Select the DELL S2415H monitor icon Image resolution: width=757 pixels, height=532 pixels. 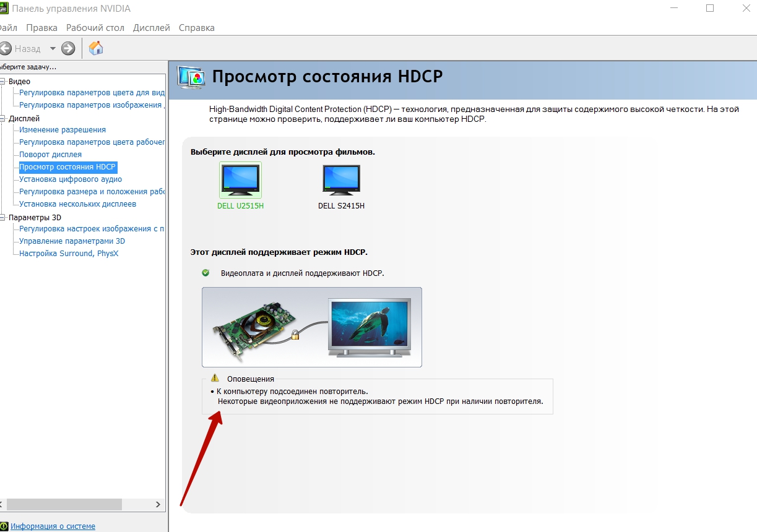point(341,180)
